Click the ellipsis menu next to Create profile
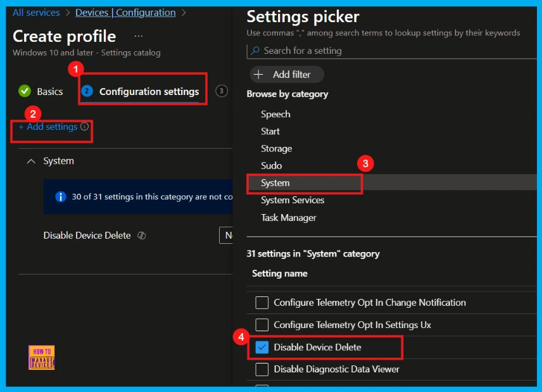 [x=139, y=36]
